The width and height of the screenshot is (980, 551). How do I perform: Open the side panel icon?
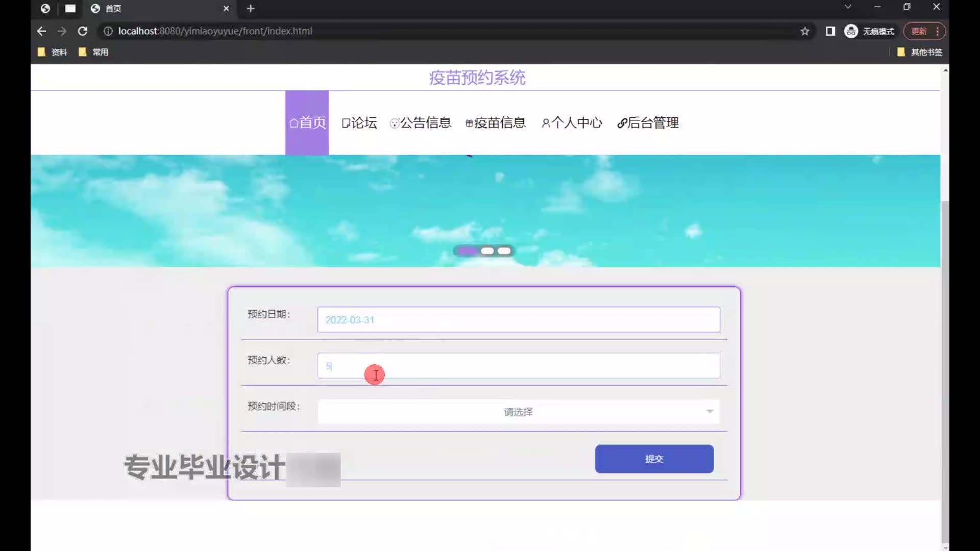pos(830,31)
